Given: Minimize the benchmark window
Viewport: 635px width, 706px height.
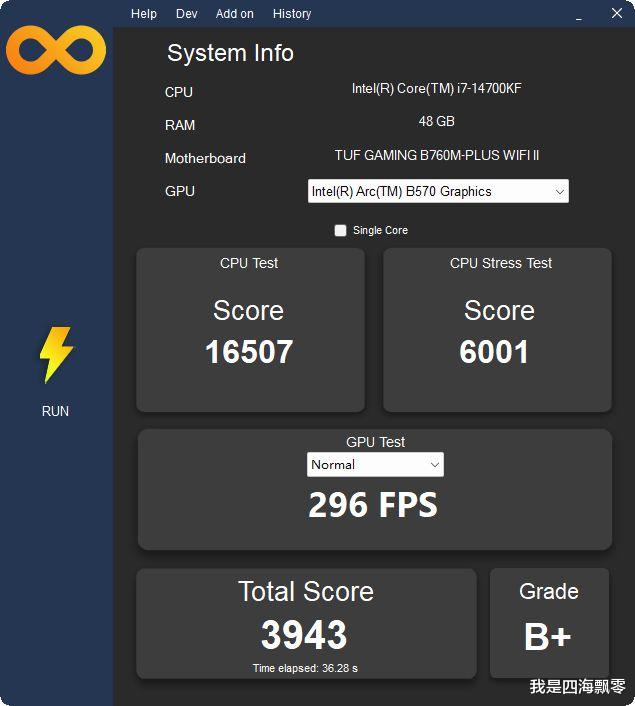Looking at the screenshot, I should 579,19.
